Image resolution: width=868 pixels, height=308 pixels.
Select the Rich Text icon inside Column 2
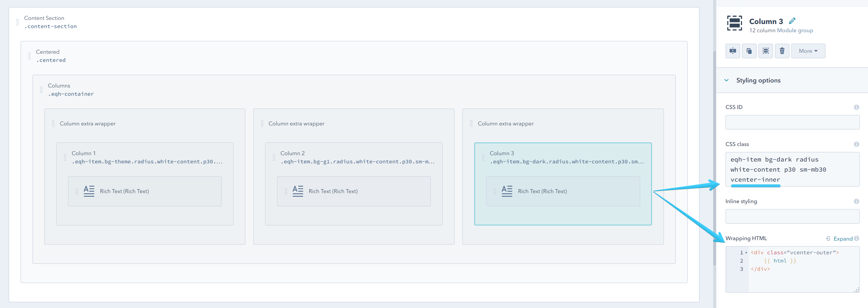point(297,191)
